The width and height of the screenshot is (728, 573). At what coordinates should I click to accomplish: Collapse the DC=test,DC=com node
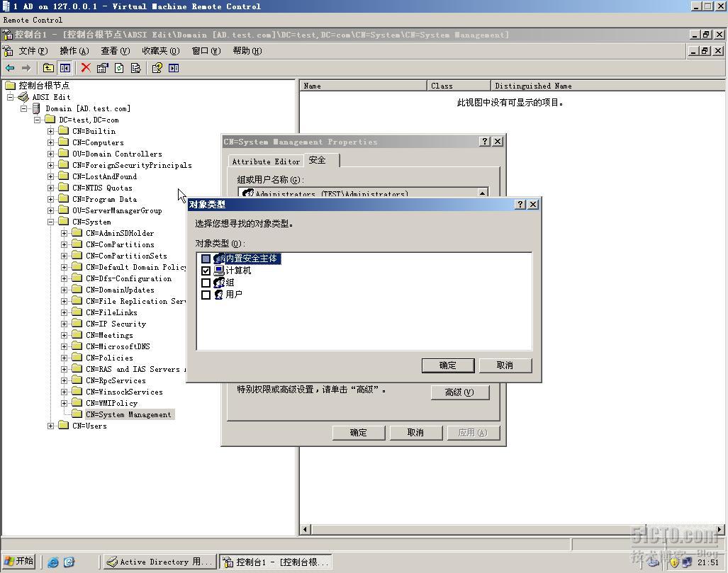[x=37, y=120]
